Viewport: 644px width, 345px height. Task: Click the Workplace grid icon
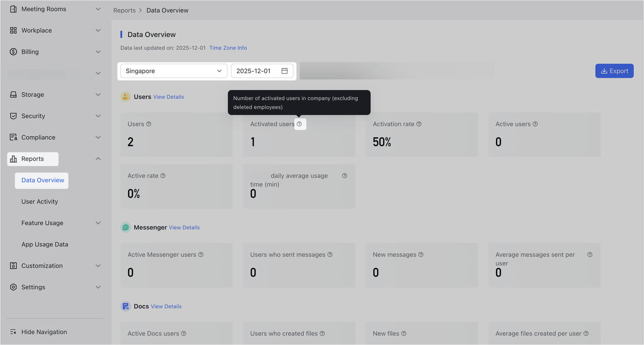[14, 30]
